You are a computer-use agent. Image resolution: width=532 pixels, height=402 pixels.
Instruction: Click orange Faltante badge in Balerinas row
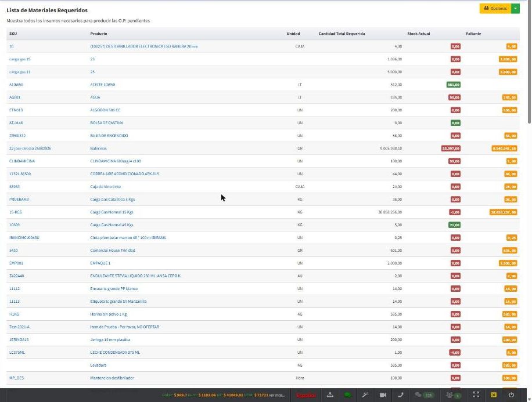click(x=505, y=149)
